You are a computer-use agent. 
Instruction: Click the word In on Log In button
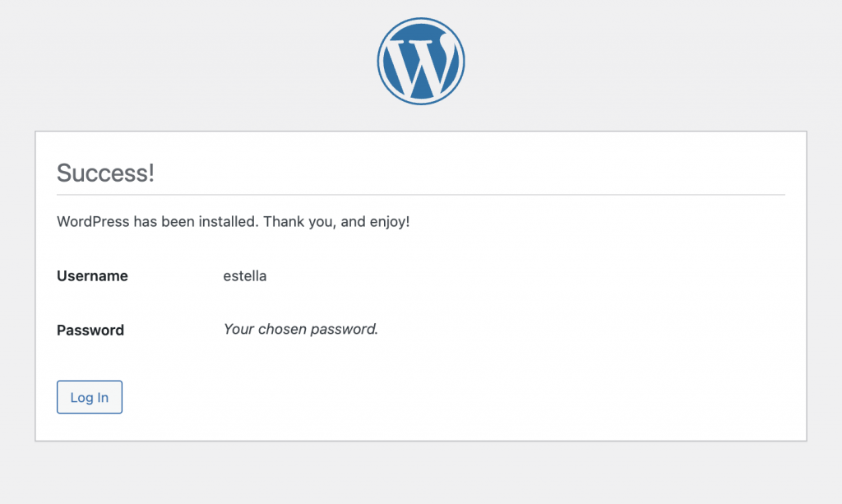point(103,397)
